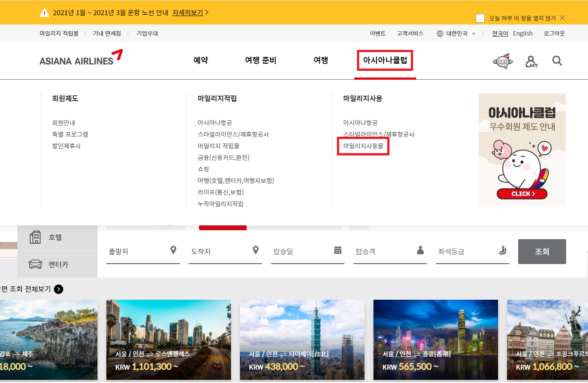Image resolution: width=588 pixels, height=383 pixels.
Task: Open 특별 프로그램 menu item
Action: click(70, 134)
